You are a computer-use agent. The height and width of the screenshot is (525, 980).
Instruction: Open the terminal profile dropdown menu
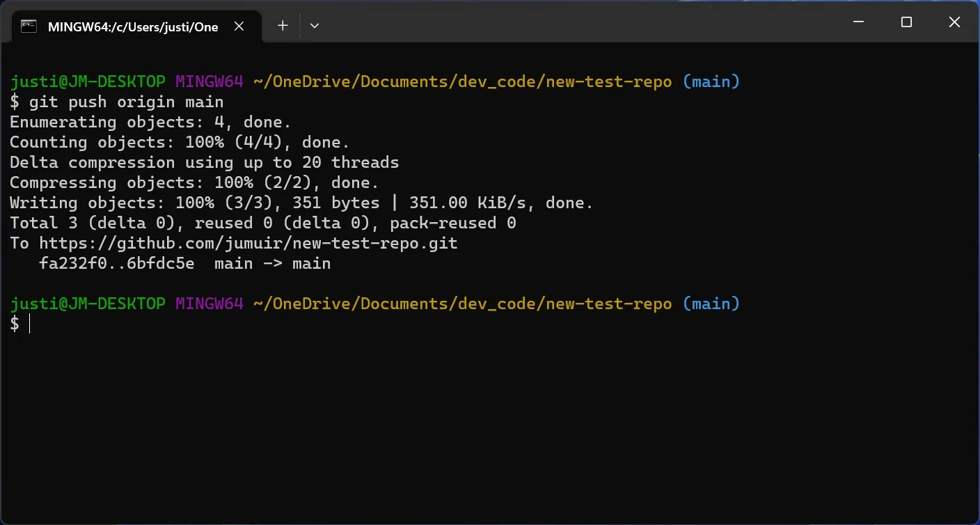pos(314,25)
